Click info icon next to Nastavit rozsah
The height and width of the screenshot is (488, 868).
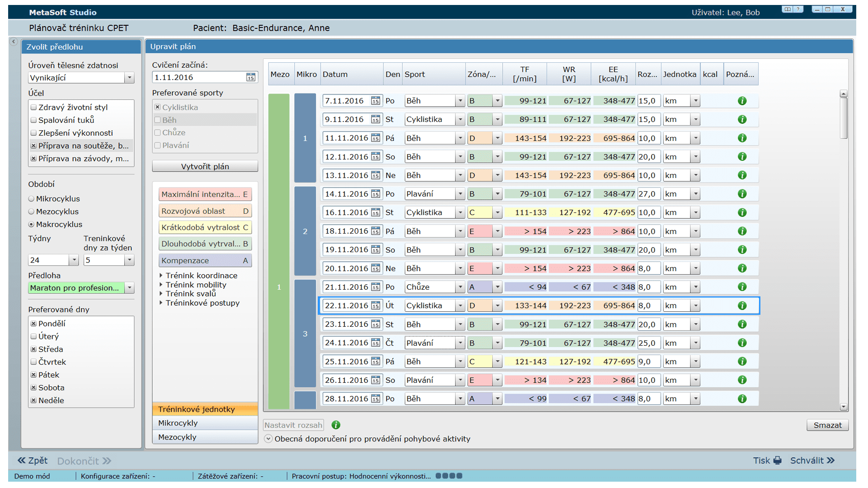click(335, 425)
